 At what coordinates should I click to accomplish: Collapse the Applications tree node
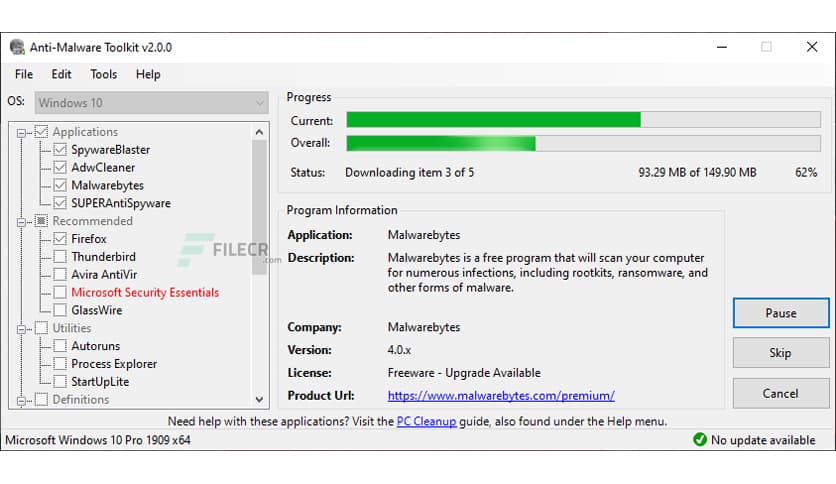tap(21, 133)
